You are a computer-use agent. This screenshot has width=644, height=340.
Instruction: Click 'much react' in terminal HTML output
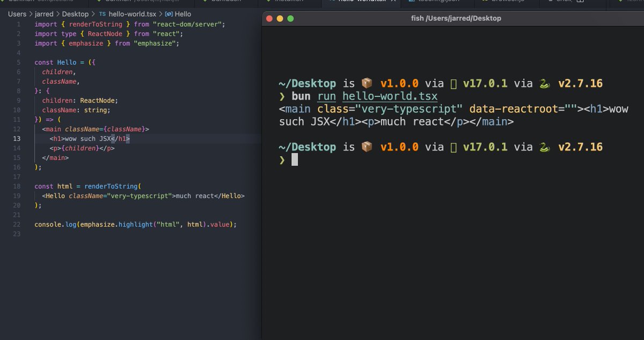(412, 122)
